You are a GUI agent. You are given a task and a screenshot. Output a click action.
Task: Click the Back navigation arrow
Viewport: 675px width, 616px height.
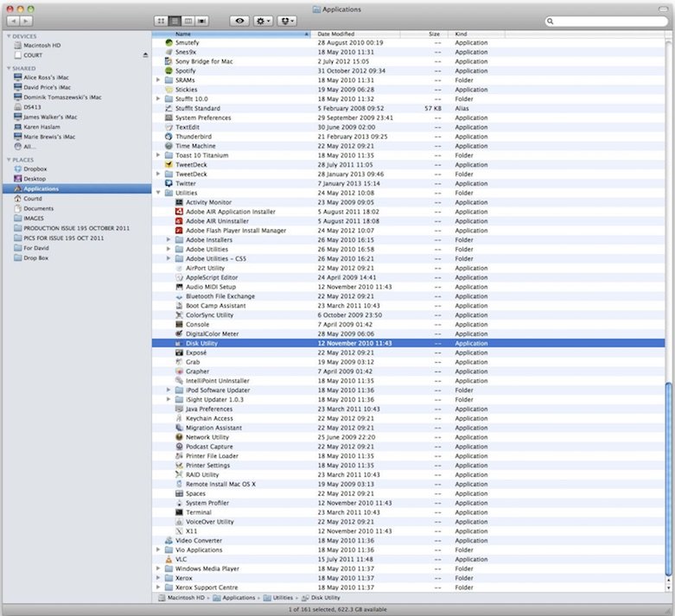tap(13, 21)
